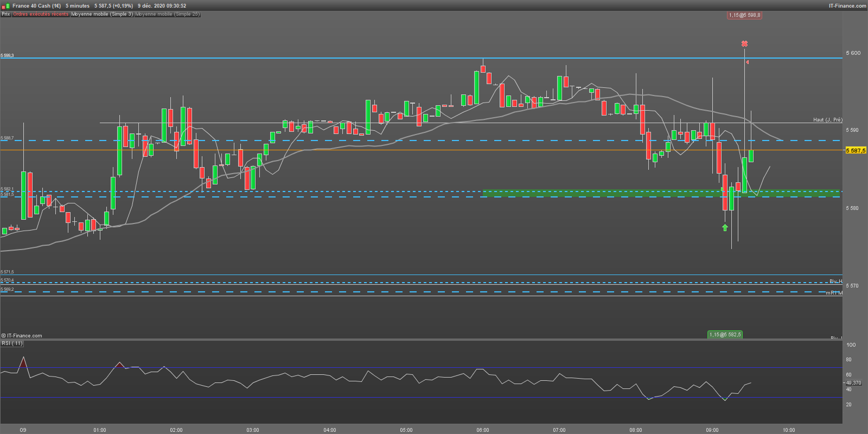
Task: Select Moyenne mobile (Simple 3) label
Action: coord(102,14)
